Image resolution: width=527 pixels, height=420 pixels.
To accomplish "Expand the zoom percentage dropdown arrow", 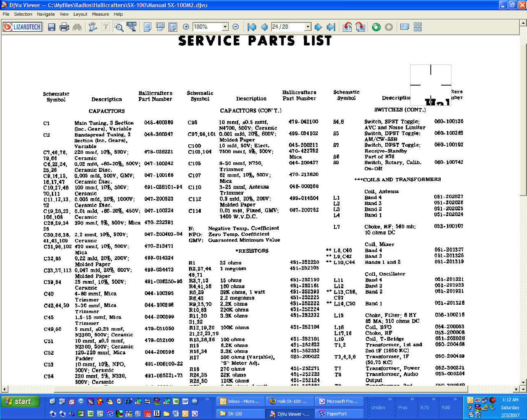I will click(x=225, y=27).
